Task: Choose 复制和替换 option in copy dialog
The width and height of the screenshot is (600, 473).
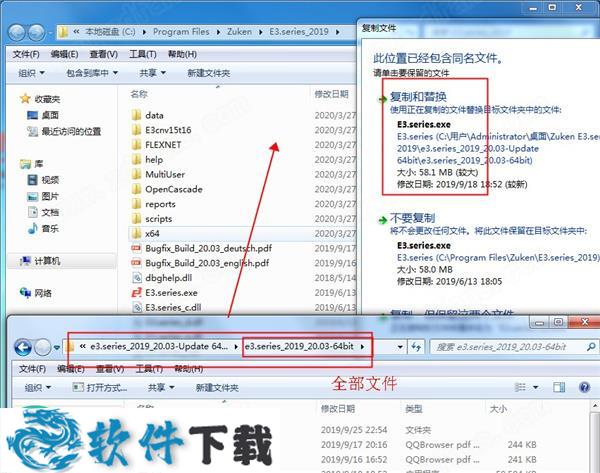Action: [x=418, y=97]
